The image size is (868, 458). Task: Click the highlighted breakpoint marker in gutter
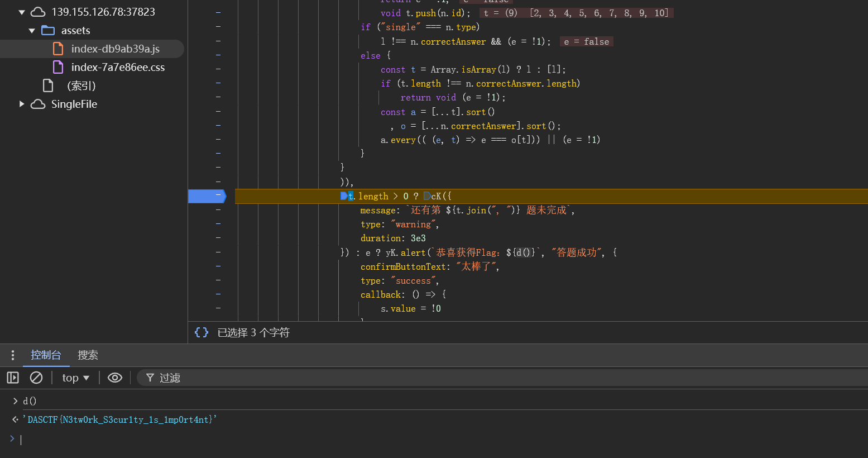coord(207,196)
